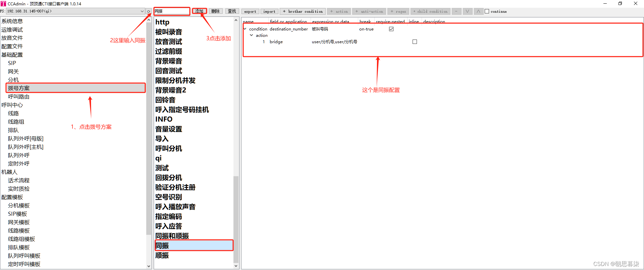Check the inline box on the bridge row
This screenshot has height=270, width=644.
pyautogui.click(x=415, y=42)
